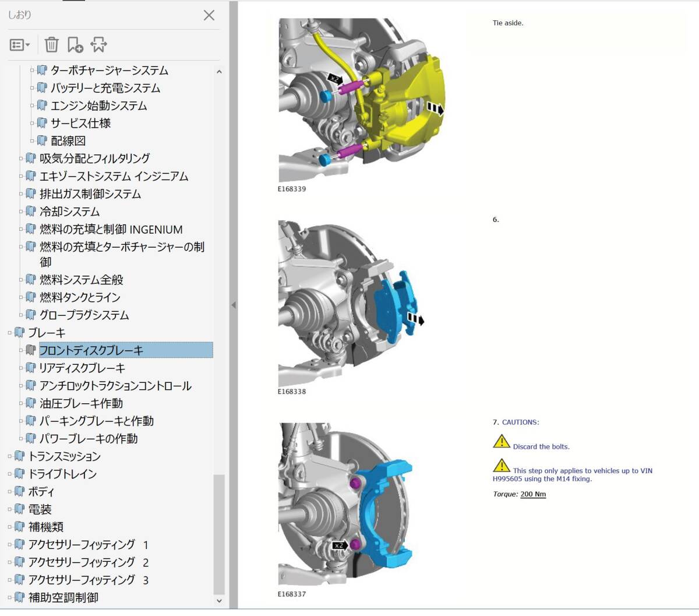Expand the トランスミッション bookmark group
699x616 pixels.
point(10,456)
